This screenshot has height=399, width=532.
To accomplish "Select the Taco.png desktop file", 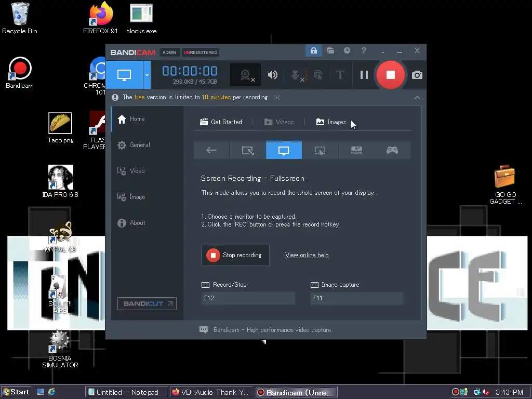I will click(x=60, y=128).
